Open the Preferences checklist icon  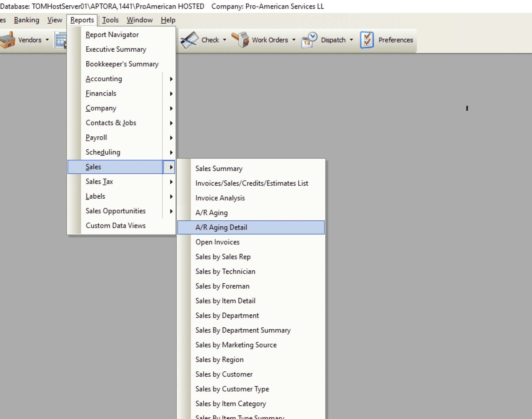click(367, 40)
